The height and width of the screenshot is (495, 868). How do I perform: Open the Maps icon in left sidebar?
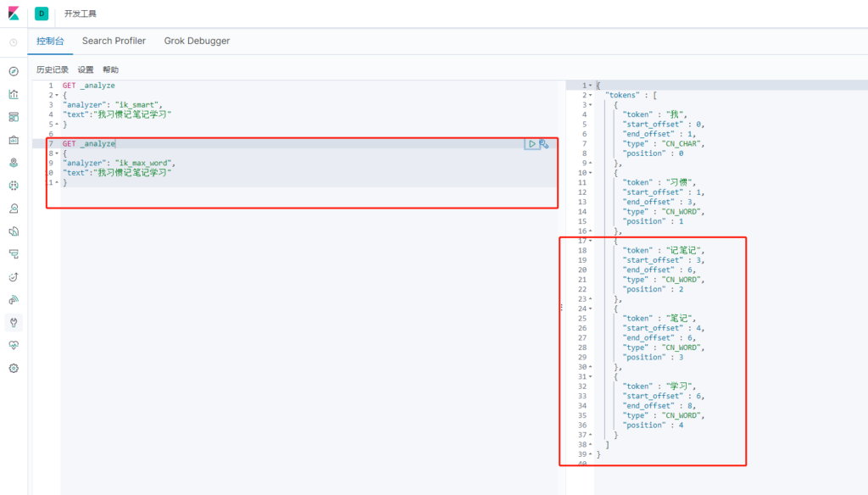coord(14,163)
